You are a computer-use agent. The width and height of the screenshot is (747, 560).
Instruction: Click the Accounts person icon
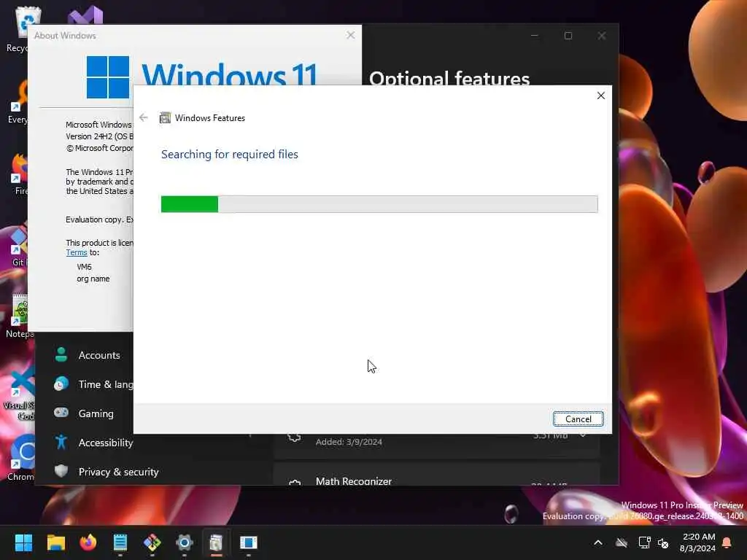click(61, 355)
